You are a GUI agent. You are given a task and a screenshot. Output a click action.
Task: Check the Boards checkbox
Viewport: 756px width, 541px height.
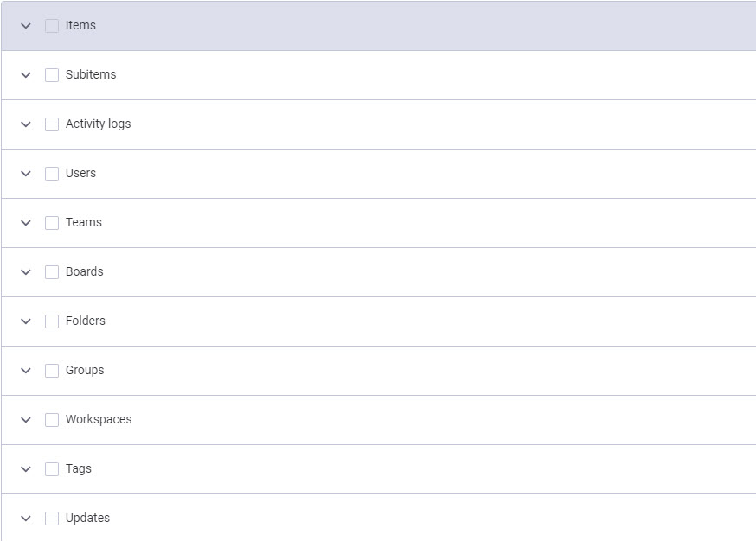(52, 272)
